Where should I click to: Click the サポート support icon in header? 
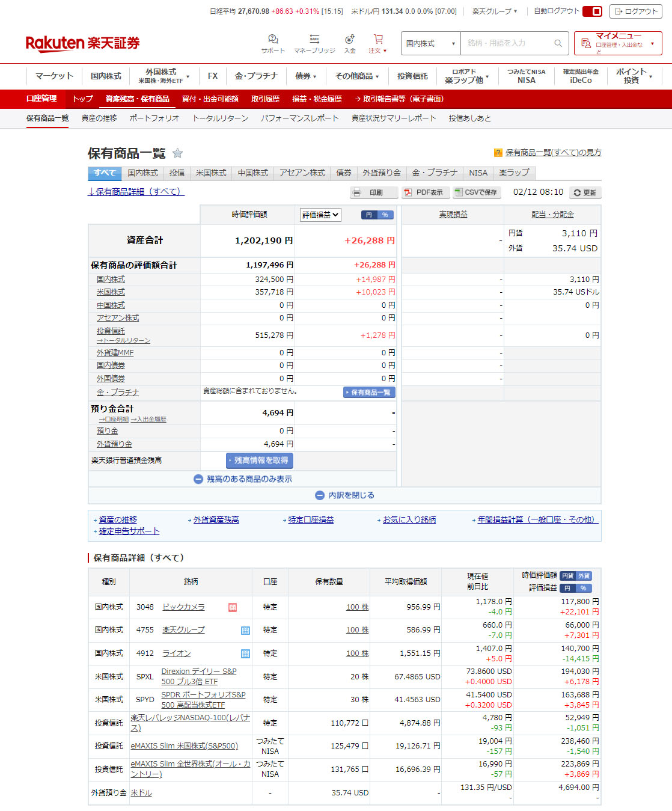click(x=273, y=40)
